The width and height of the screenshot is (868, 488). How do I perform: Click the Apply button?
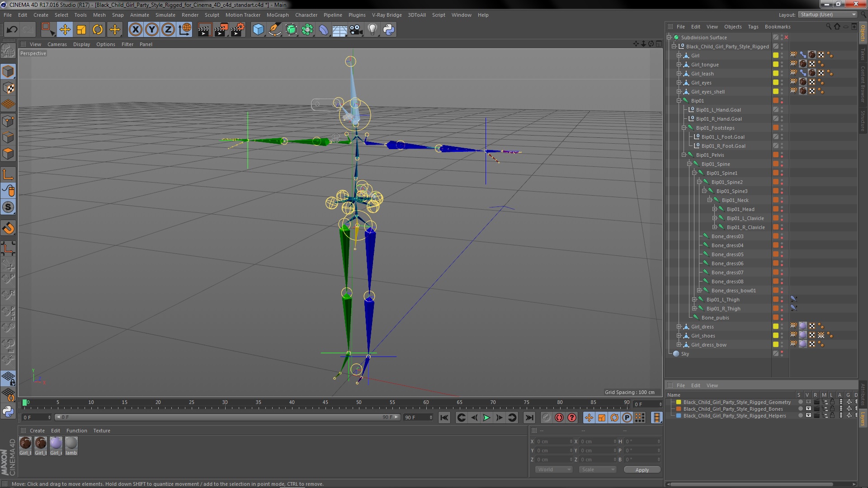click(x=642, y=470)
